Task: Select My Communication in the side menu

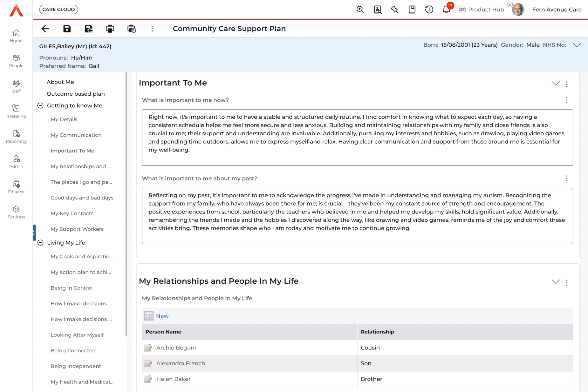Action: 76,135
